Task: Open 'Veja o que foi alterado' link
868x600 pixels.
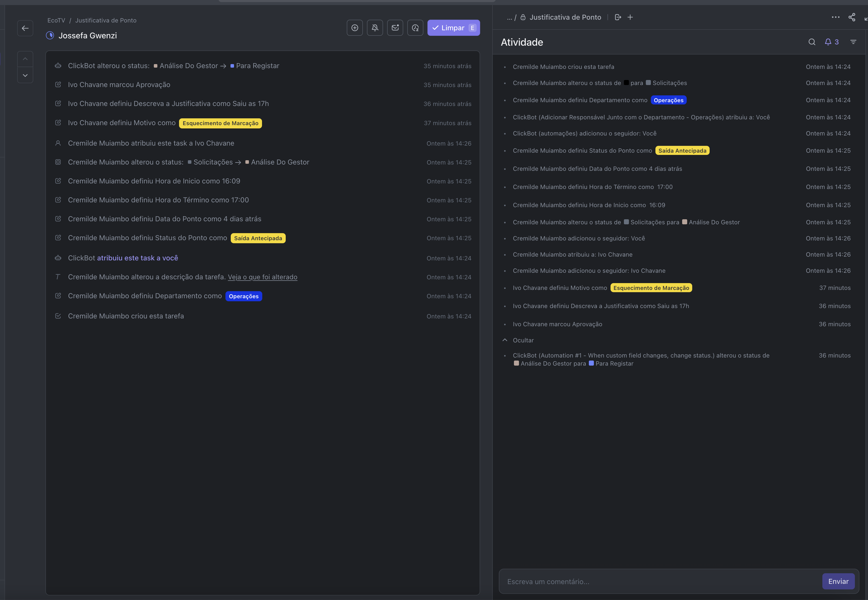Action: pos(262,277)
